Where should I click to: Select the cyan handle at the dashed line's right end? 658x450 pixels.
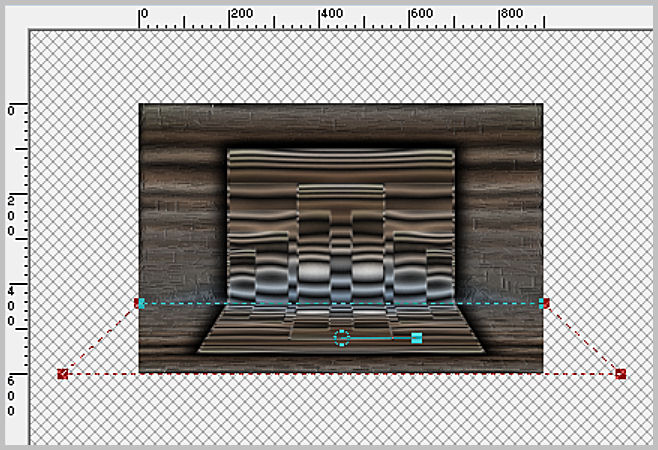coord(543,303)
